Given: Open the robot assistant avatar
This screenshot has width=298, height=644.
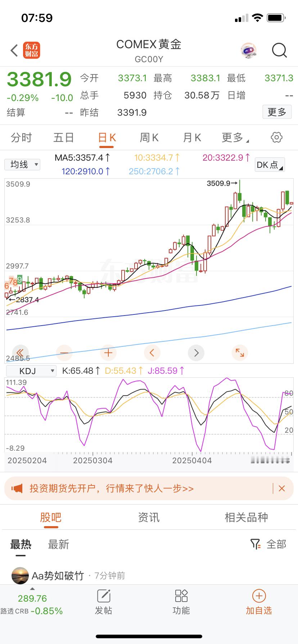Looking at the screenshot, I should [x=248, y=51].
